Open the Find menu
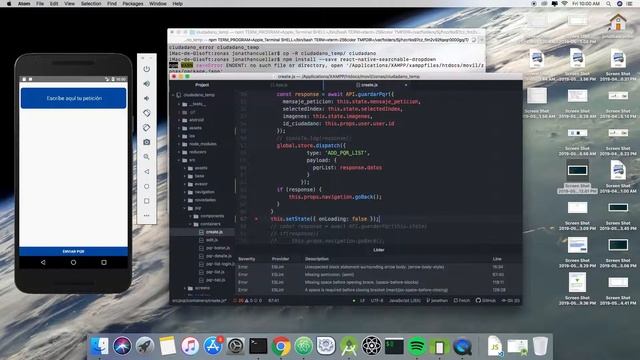Viewport: 640px width, 360px height. pyautogui.click(x=112, y=3)
